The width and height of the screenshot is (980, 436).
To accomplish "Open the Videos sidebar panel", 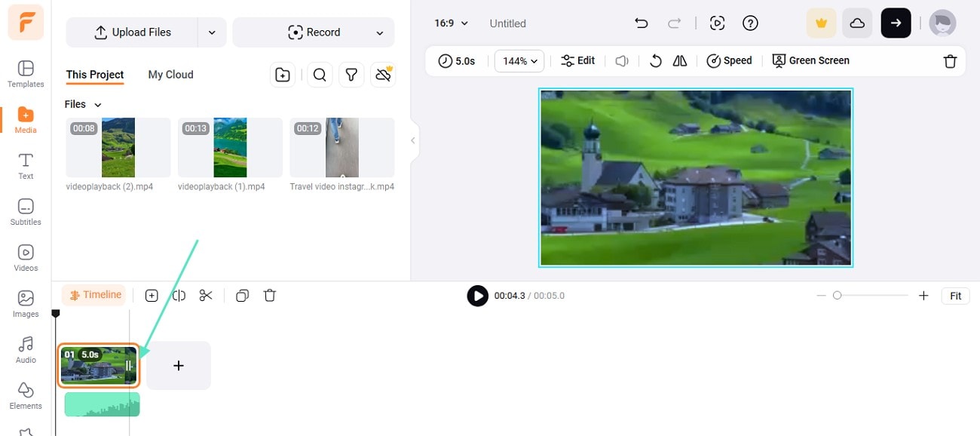I will 26,258.
